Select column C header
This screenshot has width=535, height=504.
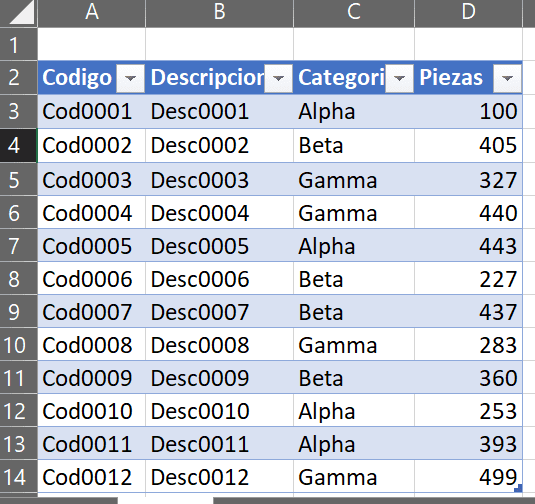click(x=354, y=13)
